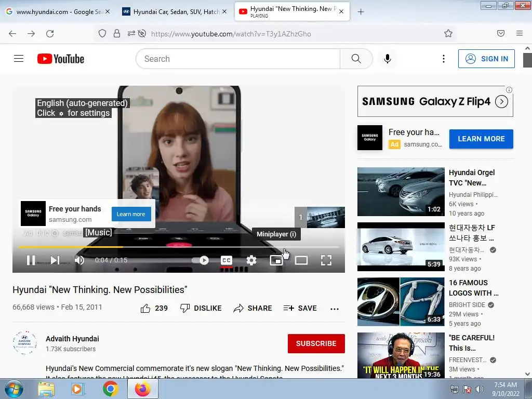Go forward in browser history
This screenshot has width=532, height=399.
click(x=31, y=33)
